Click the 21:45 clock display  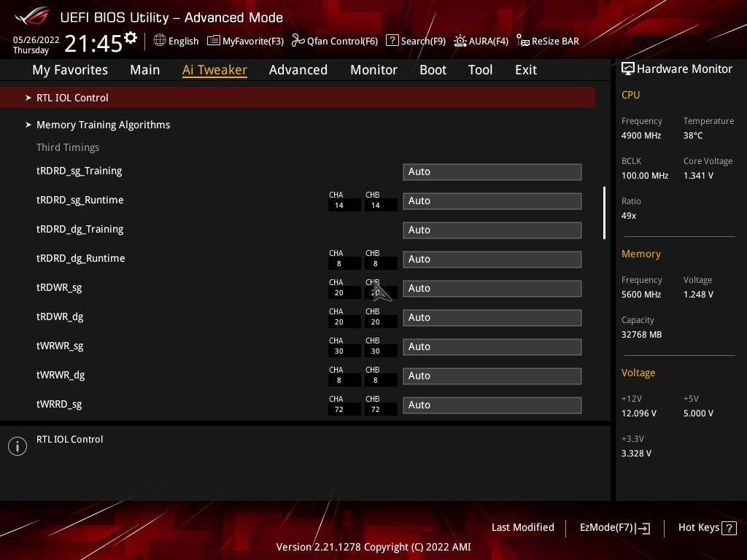click(x=93, y=43)
